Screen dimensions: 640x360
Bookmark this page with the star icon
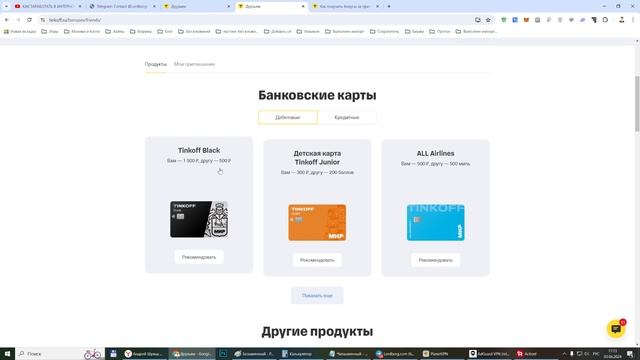coord(488,20)
